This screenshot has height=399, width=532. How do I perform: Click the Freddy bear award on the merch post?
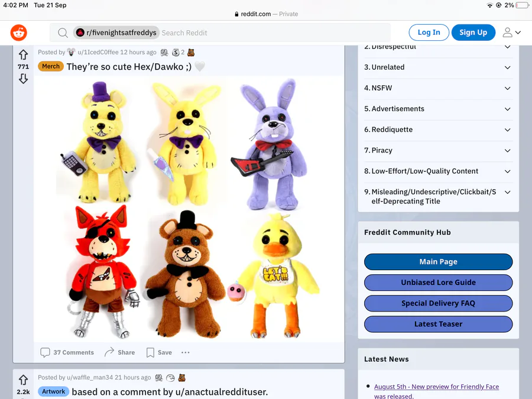pyautogui.click(x=191, y=52)
